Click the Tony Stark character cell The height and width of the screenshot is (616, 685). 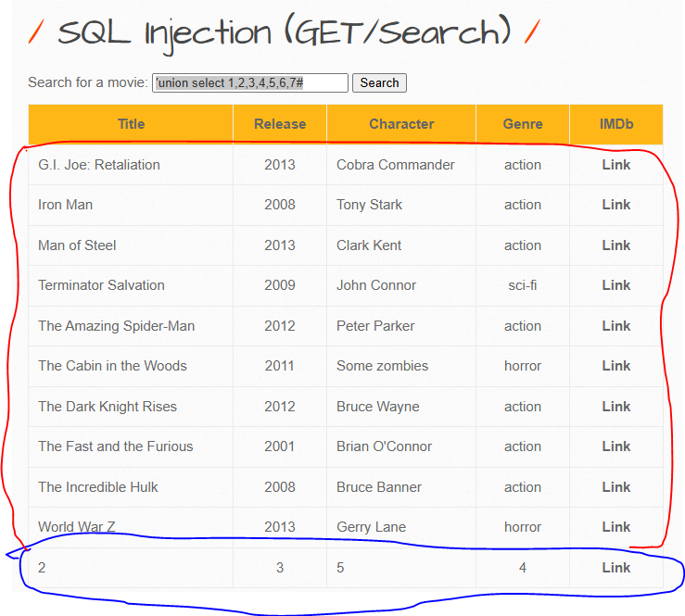point(401,205)
